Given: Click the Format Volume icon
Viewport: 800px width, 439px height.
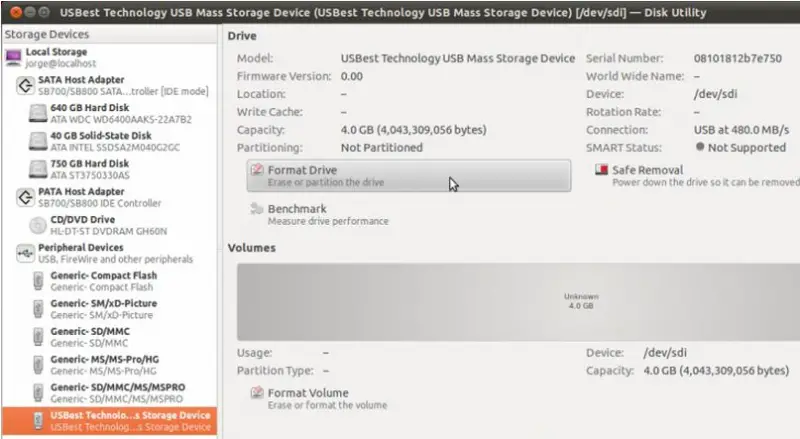Looking at the screenshot, I should click(x=257, y=392).
